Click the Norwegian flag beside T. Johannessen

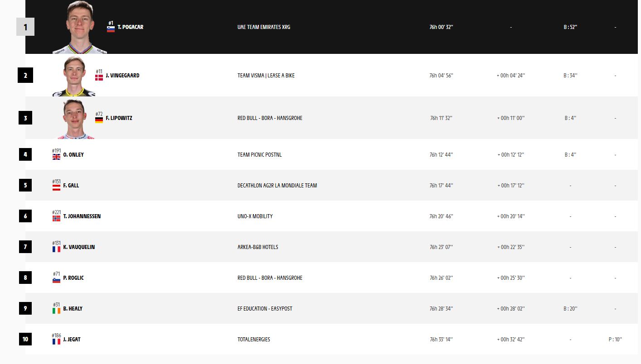tap(56, 218)
